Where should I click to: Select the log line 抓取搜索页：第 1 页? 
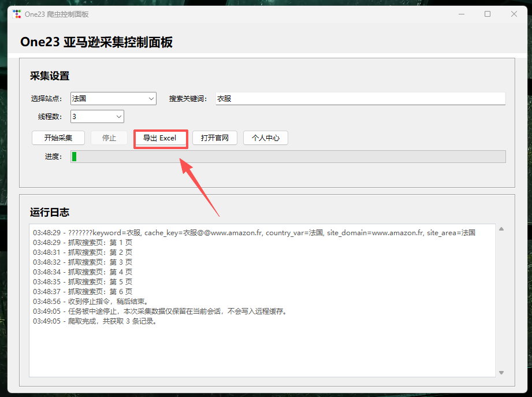(83, 243)
